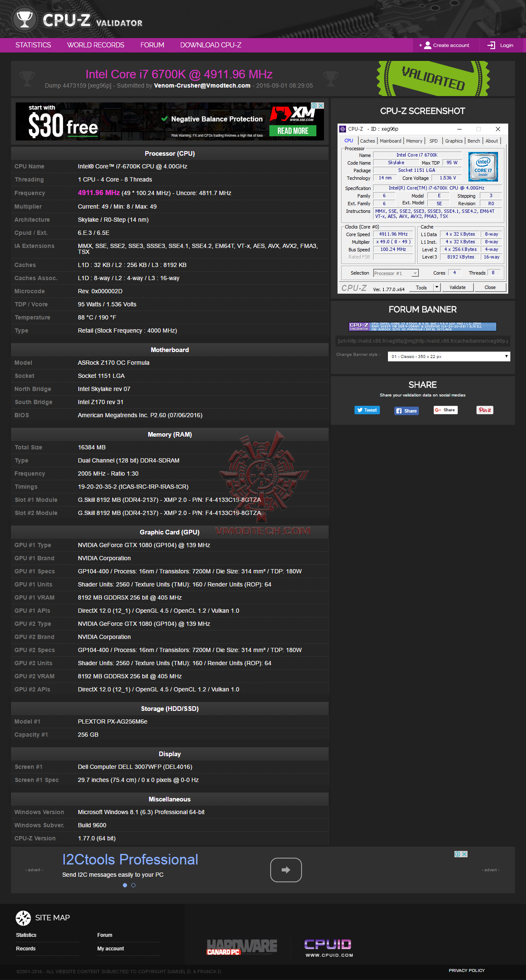The width and height of the screenshot is (526, 980).
Task: Open the FORUM menu item
Action: click(152, 45)
